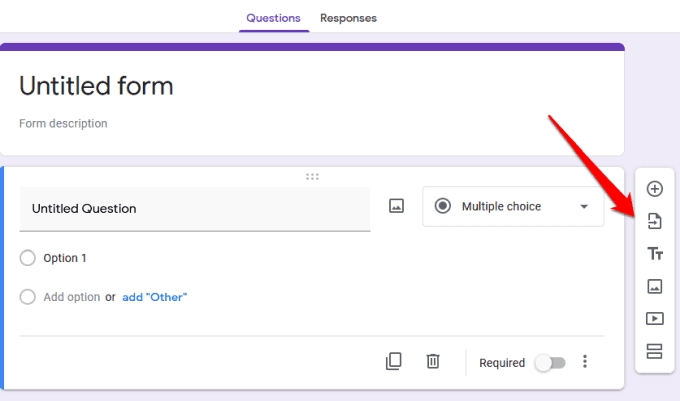Select the Option 1 radio button
This screenshot has height=401, width=680.
[x=28, y=258]
